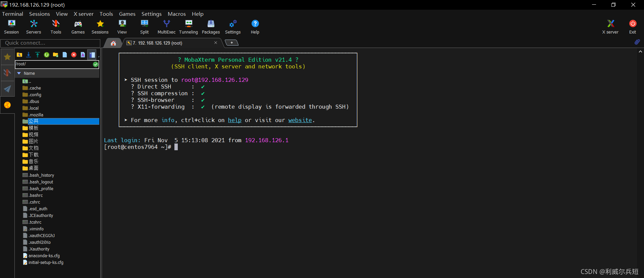Close the 192.168.126.129 session tab
The image size is (644, 278).
[216, 43]
